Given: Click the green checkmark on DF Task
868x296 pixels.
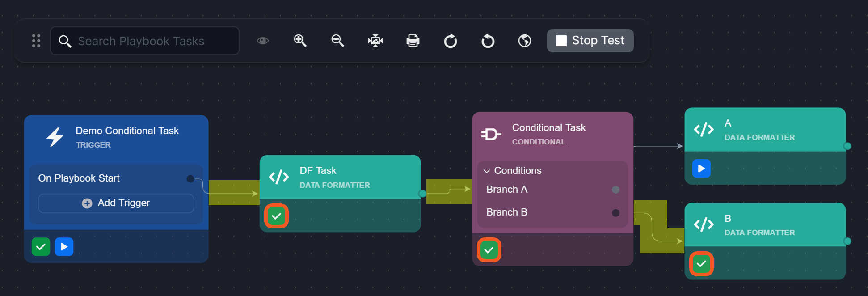Looking at the screenshot, I should coord(276,216).
